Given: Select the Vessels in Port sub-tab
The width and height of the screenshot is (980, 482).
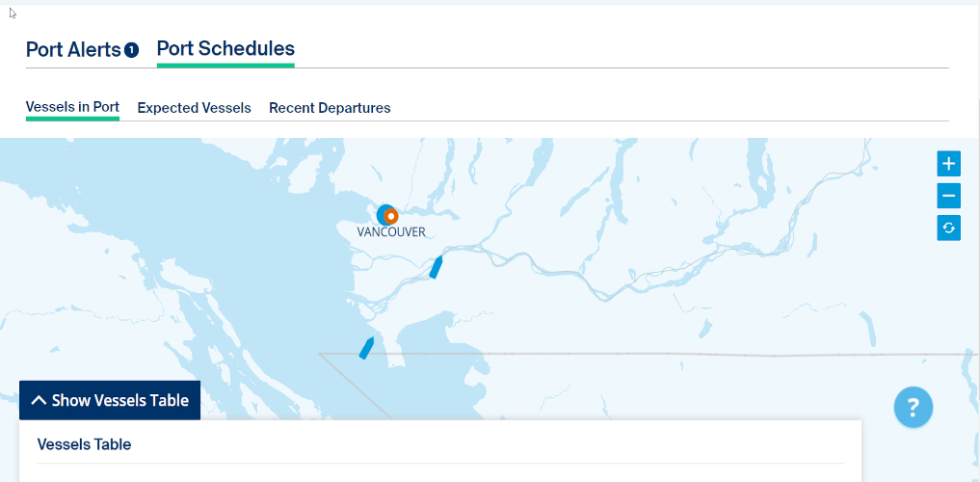Looking at the screenshot, I should click(72, 107).
